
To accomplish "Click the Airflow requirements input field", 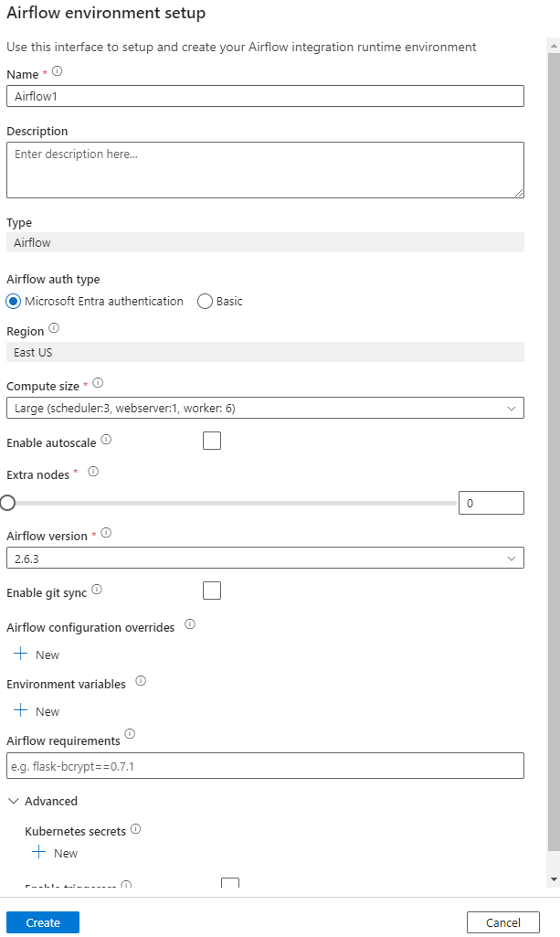I will coord(265,765).
